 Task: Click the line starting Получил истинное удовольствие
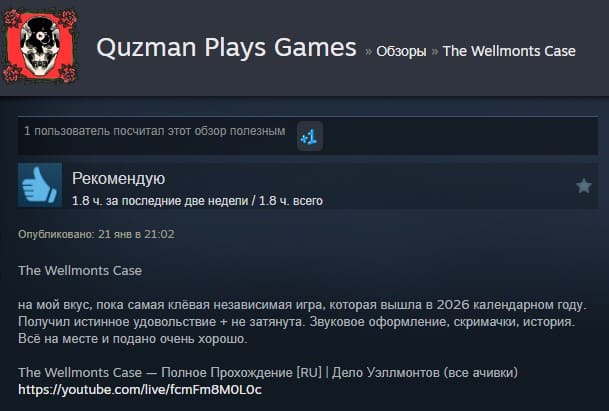click(x=296, y=322)
